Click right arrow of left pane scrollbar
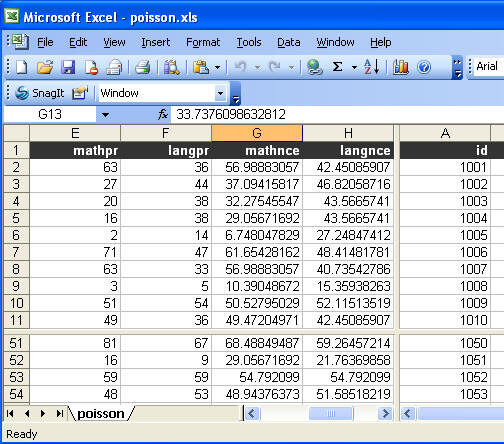Image resolution: width=504 pixels, height=444 pixels. (386, 414)
